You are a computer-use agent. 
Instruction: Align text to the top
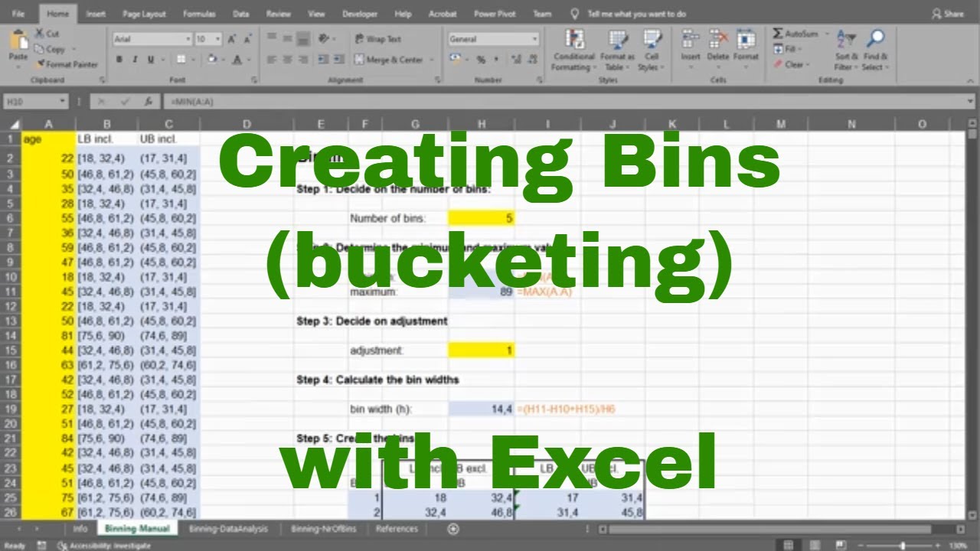pos(272,38)
